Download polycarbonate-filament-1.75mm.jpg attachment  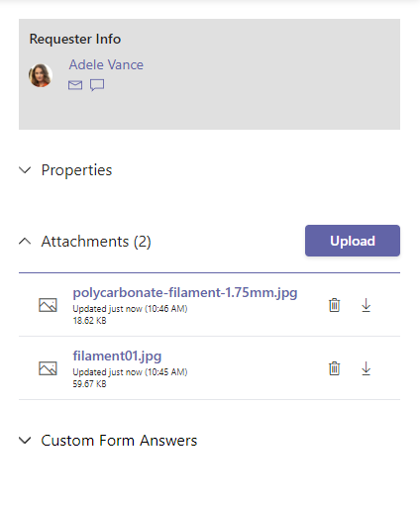point(366,305)
